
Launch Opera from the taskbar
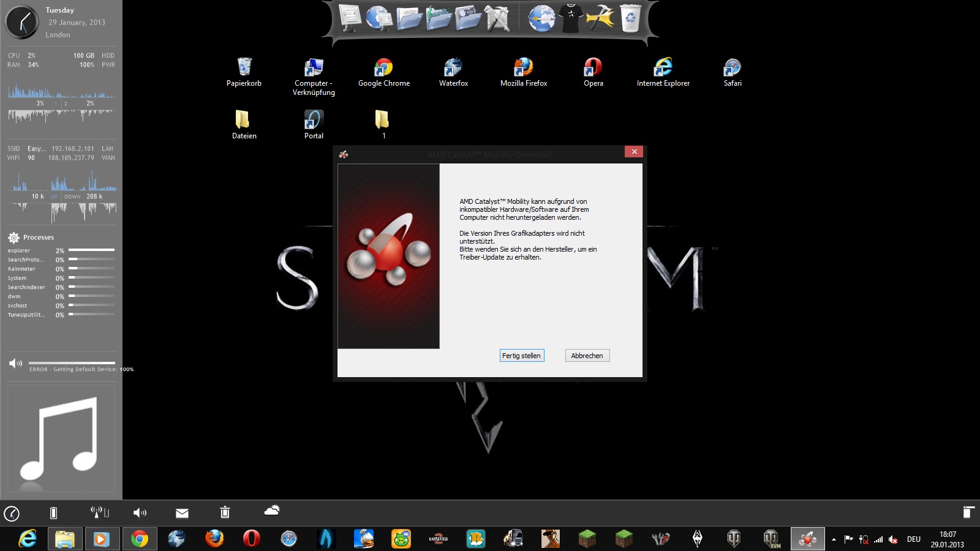pos(251,539)
